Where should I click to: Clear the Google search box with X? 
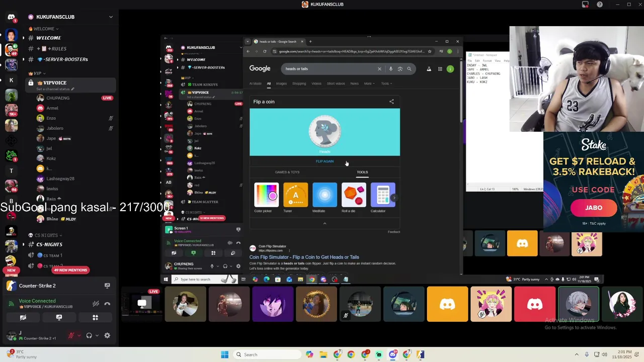tap(379, 69)
